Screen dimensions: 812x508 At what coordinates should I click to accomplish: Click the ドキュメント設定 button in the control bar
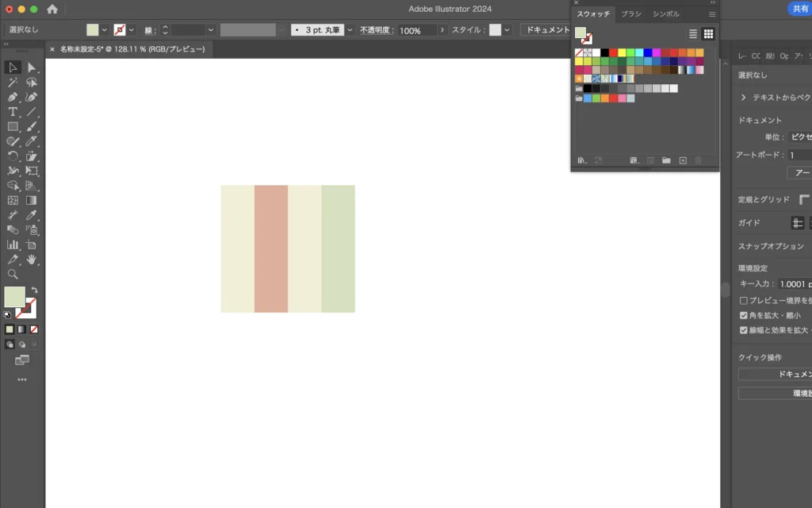click(x=546, y=30)
